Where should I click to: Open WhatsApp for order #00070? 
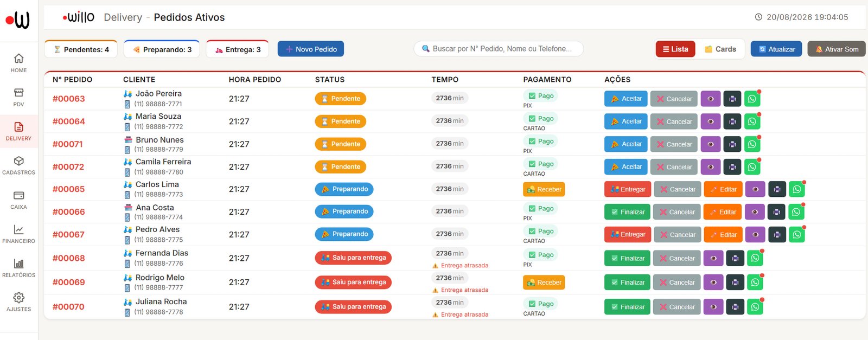755,307
